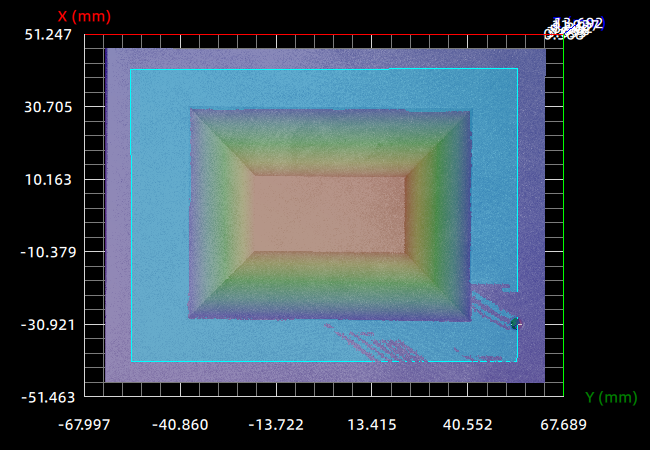Click the red X (mm) axis title
Viewport: 650px width, 450px height.
pos(84,16)
